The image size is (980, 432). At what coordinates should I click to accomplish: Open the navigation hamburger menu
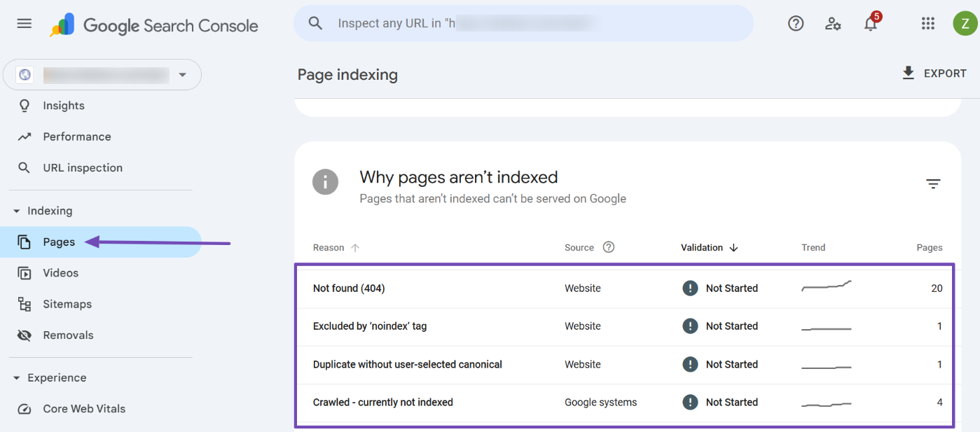24,22
